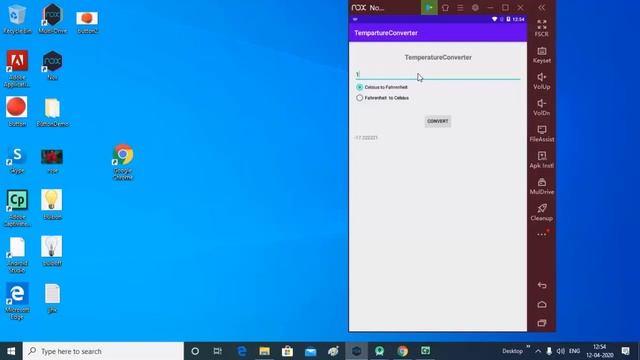Click the Apk Instl icon
The width and height of the screenshot is (640, 360).
(x=542, y=160)
